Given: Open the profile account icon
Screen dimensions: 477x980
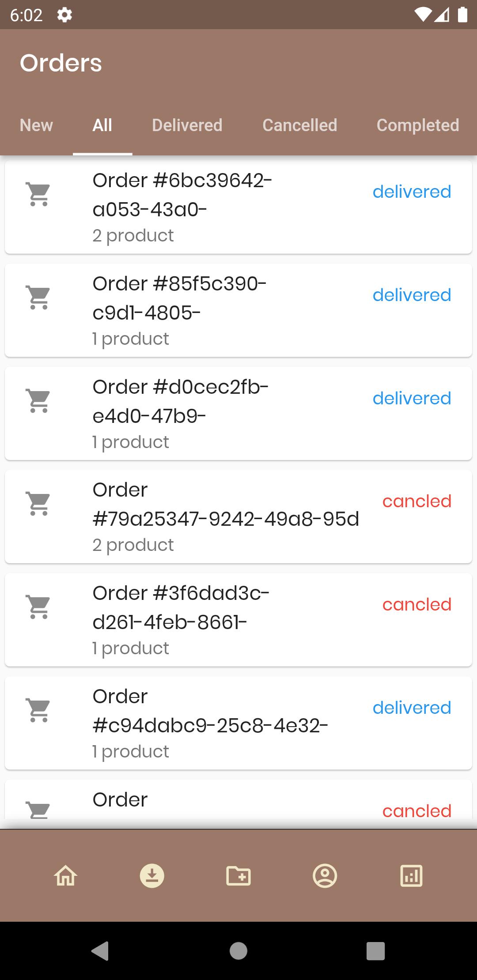Looking at the screenshot, I should coord(325,876).
